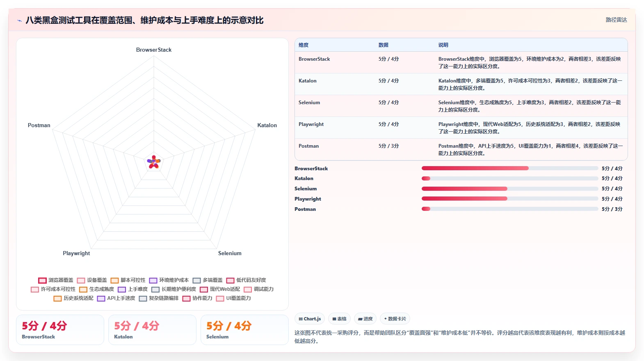The image size is (644, 361).
Task: Click the Selenium progress bar
Action: [510, 189]
